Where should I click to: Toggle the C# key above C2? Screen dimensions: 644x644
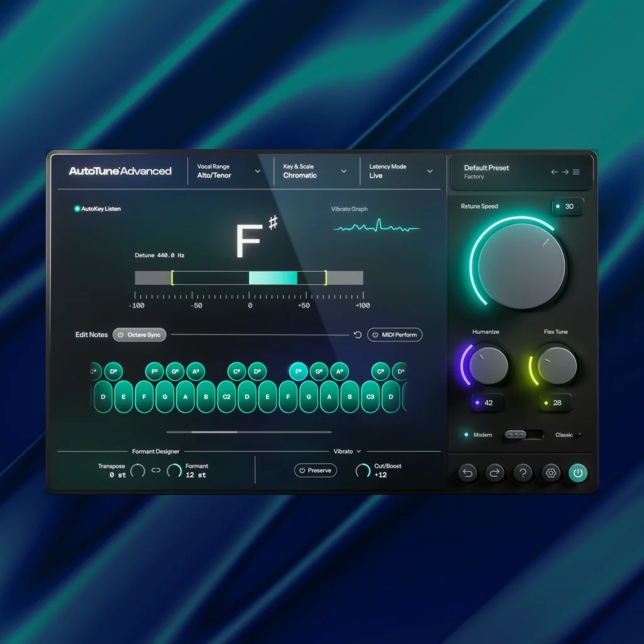236,371
